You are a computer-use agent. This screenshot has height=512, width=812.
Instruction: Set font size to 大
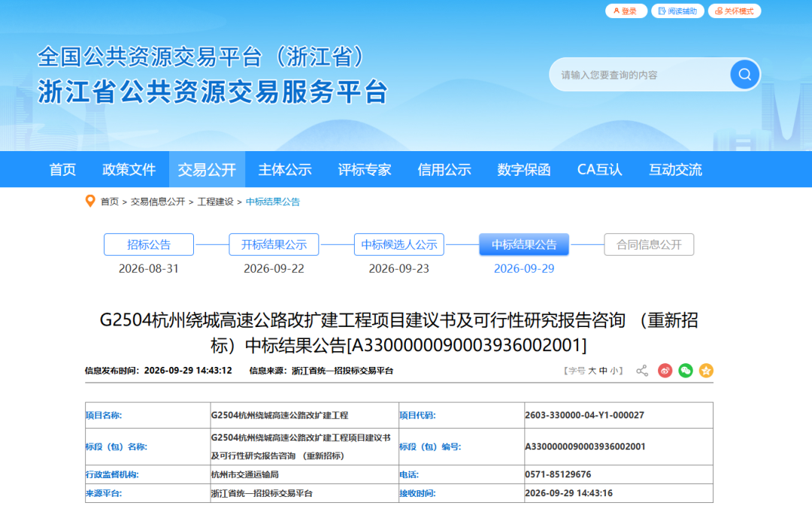(x=592, y=371)
